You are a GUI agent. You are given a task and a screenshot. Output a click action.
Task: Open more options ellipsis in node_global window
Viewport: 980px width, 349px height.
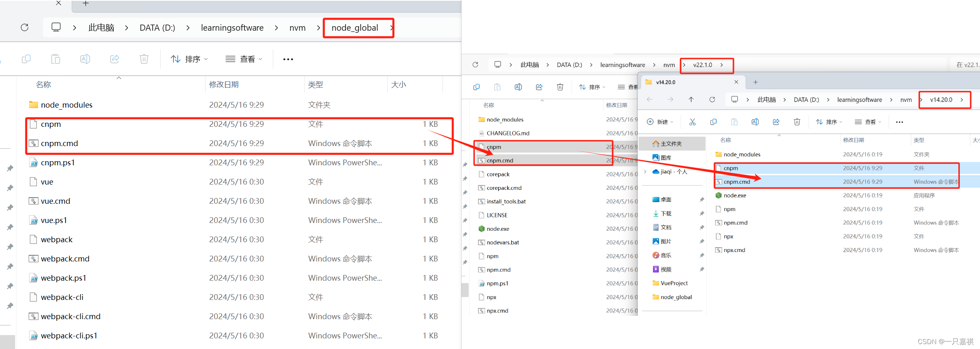pos(288,59)
